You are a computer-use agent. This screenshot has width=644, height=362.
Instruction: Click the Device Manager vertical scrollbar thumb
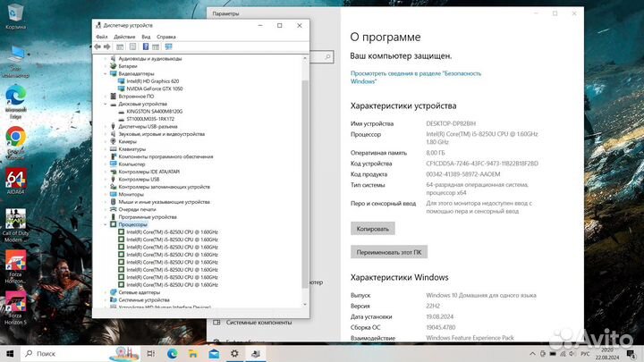click(x=305, y=184)
